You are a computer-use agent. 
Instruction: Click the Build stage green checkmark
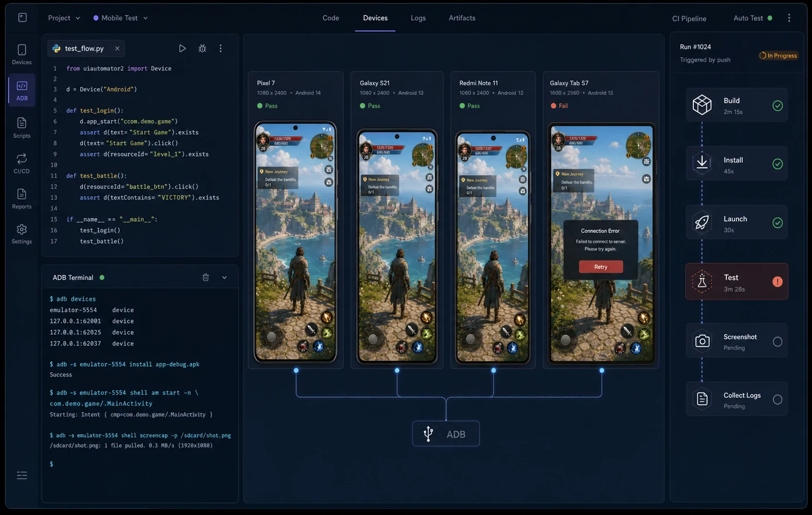(777, 106)
